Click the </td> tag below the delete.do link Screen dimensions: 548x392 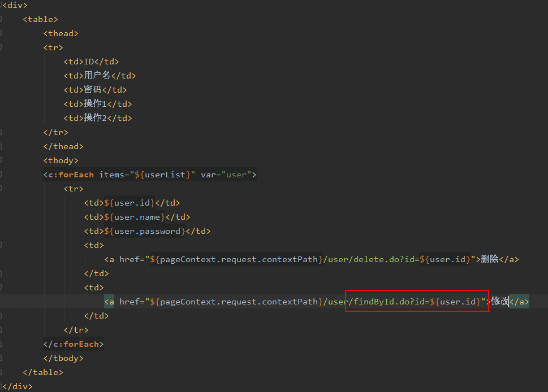tap(96, 273)
